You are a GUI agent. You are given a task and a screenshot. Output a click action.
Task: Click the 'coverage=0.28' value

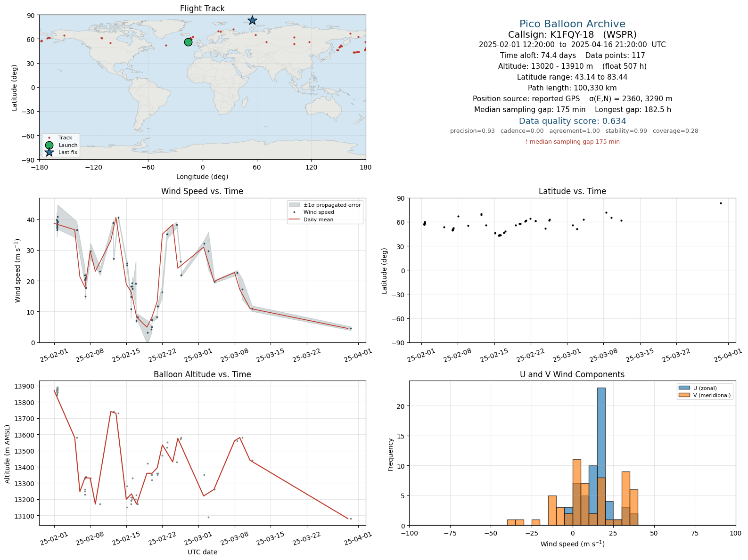[x=675, y=131]
